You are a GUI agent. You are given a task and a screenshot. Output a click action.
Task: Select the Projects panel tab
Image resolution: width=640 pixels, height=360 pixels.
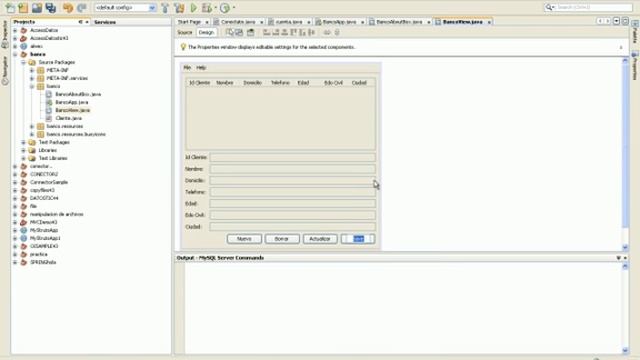click(24, 22)
